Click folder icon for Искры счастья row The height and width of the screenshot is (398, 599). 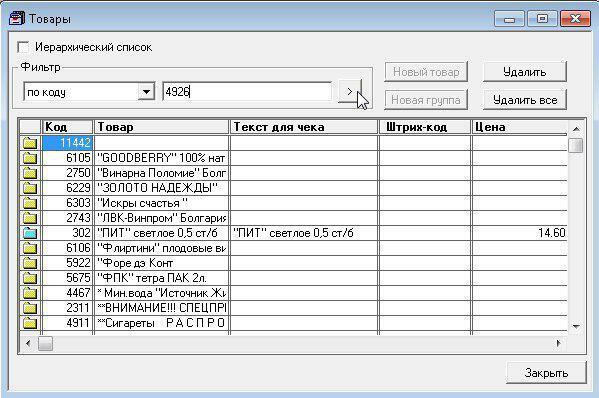click(30, 203)
